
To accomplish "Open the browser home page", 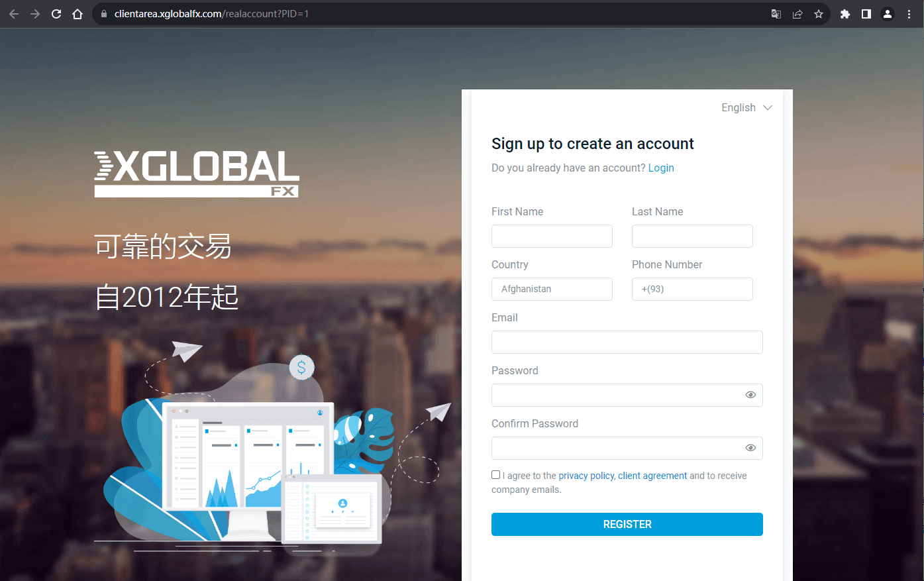I will pyautogui.click(x=77, y=14).
